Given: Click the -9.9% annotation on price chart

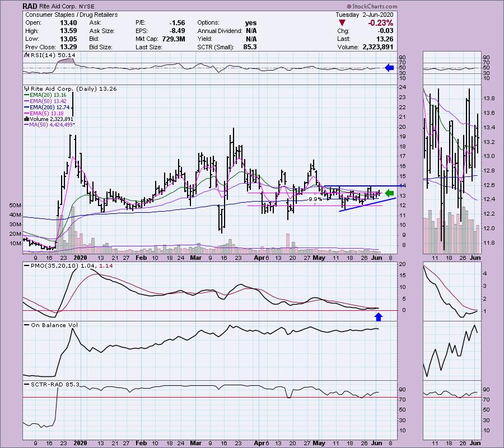Looking at the screenshot, I should [x=315, y=199].
